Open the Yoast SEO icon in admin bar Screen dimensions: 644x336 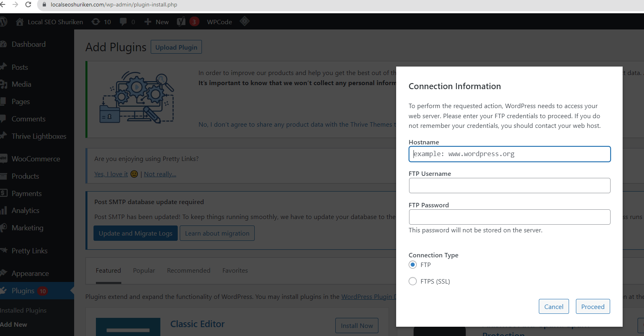coord(181,22)
